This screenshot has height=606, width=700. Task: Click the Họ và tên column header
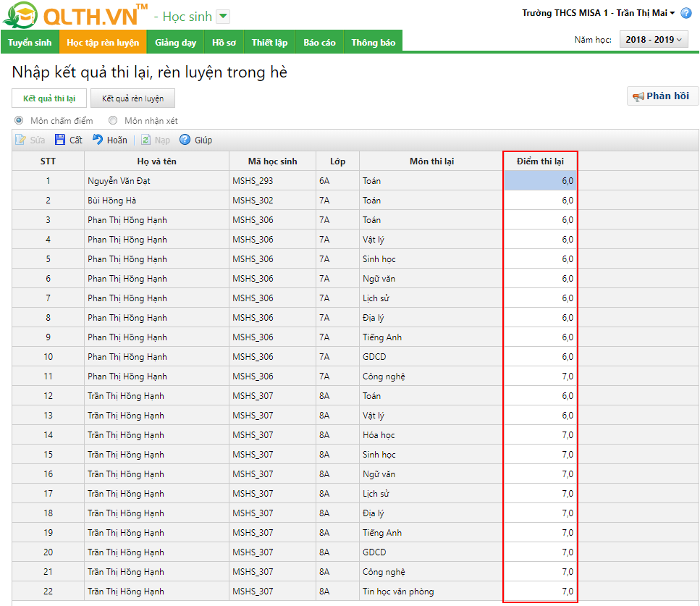tap(156, 161)
